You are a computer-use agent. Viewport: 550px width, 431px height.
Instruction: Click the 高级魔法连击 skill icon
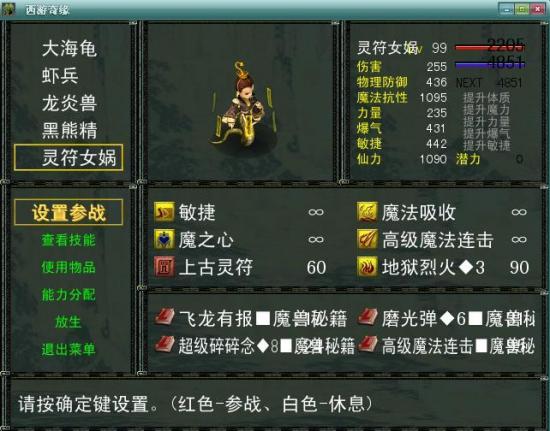(x=367, y=240)
